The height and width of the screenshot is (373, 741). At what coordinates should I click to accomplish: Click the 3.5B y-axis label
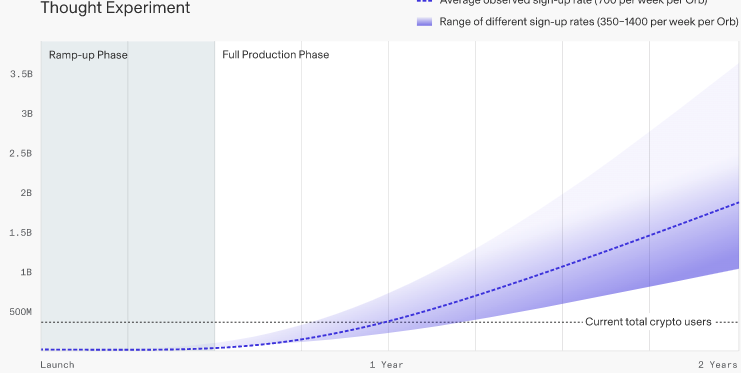[x=21, y=74]
